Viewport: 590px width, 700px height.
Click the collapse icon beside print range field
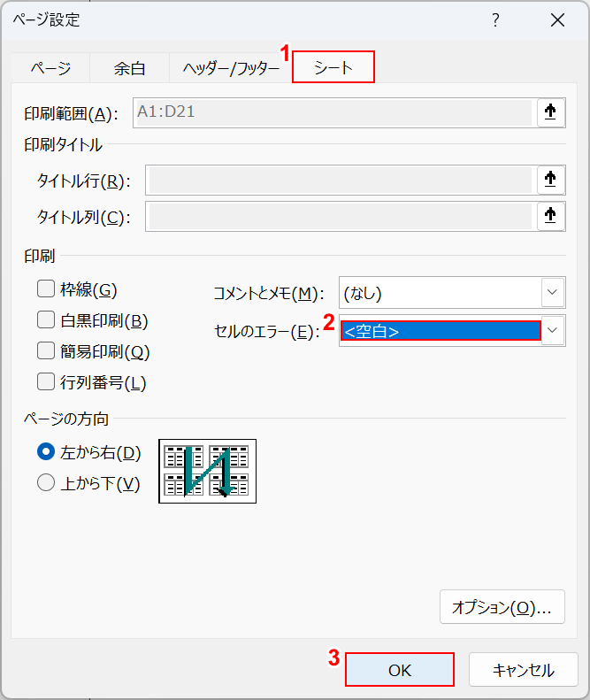tap(550, 112)
